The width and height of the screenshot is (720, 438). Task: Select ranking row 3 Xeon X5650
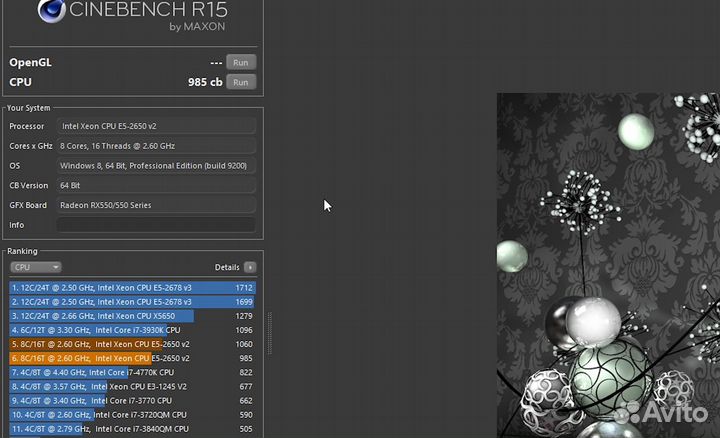click(x=133, y=316)
